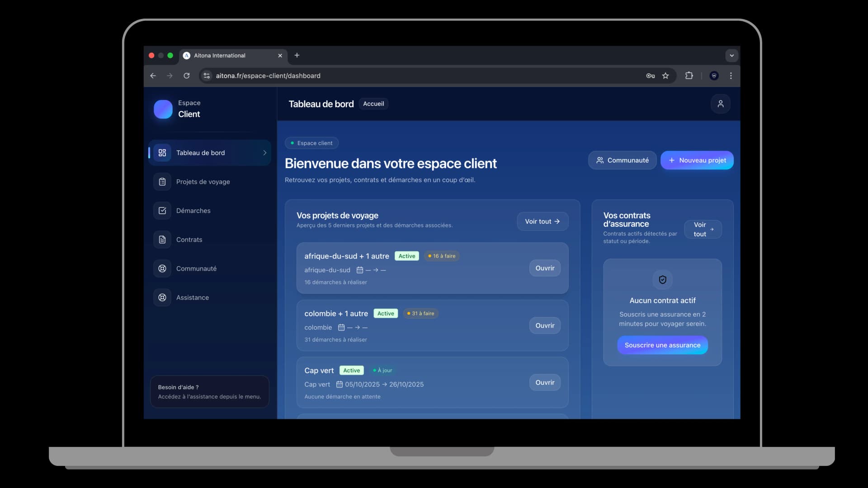The height and width of the screenshot is (488, 868).
Task: Expand Tableau de bord chevron arrow
Action: (264, 153)
